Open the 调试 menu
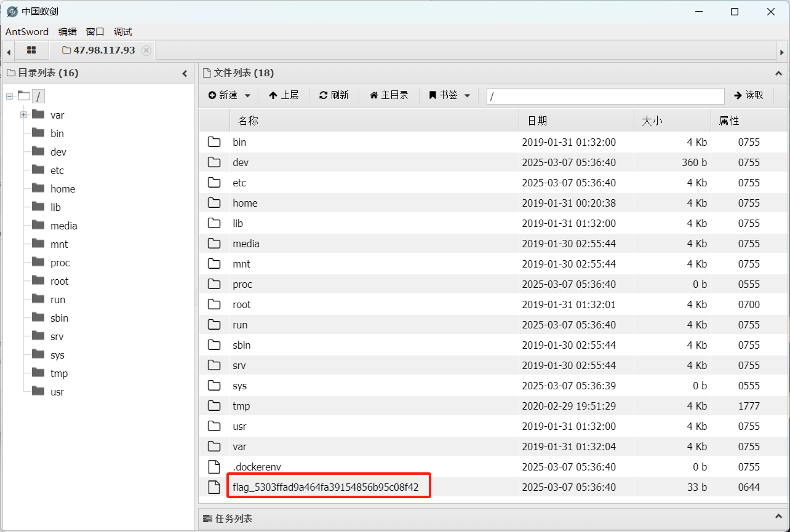Screen dimensions: 790x532 (122, 31)
